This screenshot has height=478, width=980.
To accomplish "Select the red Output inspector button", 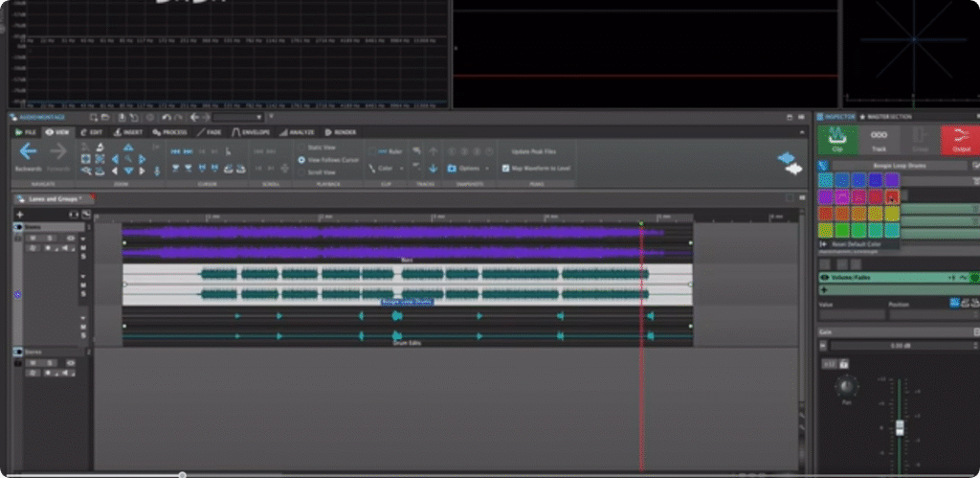I will tap(961, 140).
